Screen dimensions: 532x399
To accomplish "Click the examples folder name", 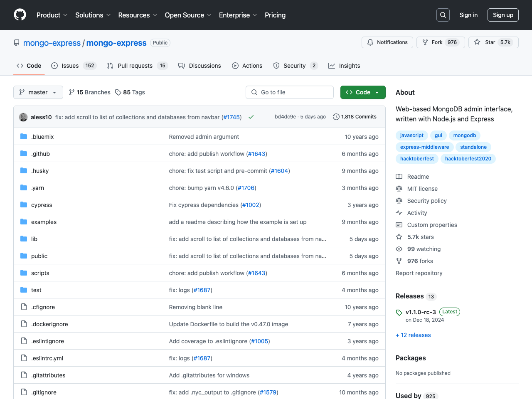I will (x=44, y=222).
